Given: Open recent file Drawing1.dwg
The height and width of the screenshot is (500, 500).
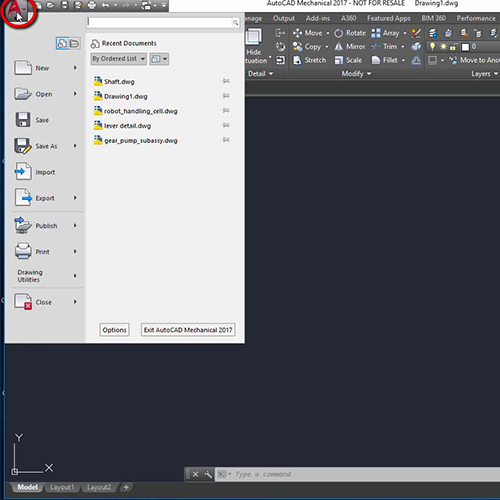Looking at the screenshot, I should (x=121, y=96).
